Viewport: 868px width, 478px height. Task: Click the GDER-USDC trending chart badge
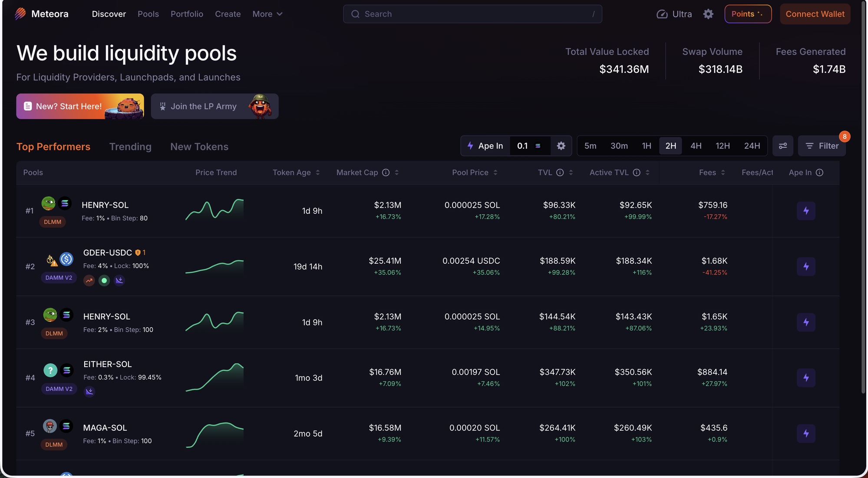89,280
